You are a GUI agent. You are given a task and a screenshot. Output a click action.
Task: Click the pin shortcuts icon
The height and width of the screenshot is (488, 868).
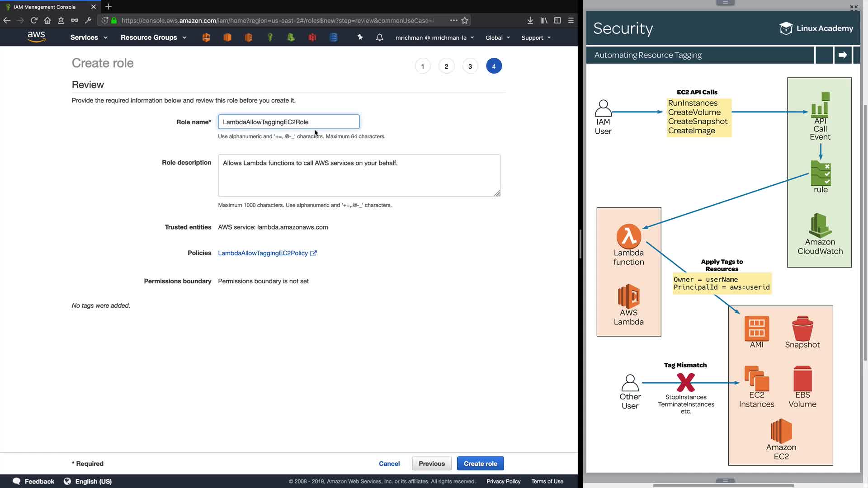click(360, 38)
